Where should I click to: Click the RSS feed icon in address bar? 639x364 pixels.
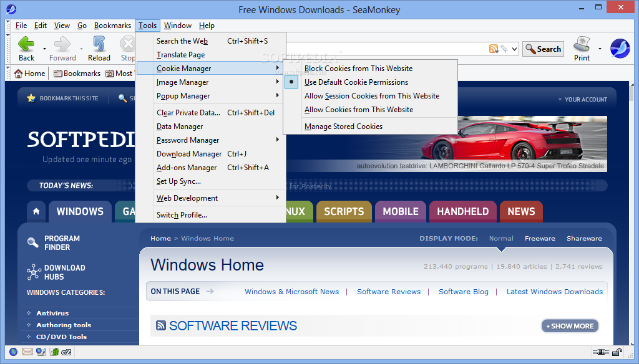(x=493, y=49)
